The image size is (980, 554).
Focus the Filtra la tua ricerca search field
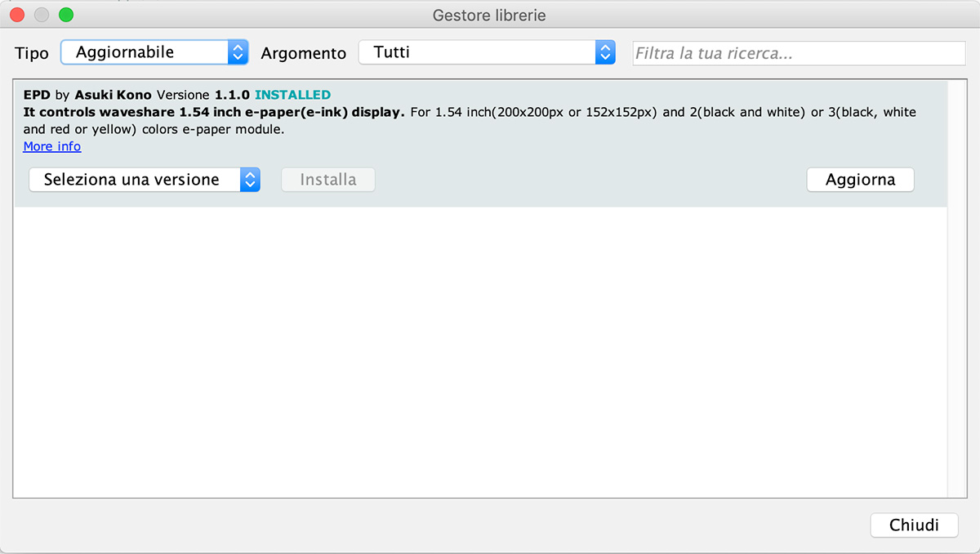pos(799,54)
